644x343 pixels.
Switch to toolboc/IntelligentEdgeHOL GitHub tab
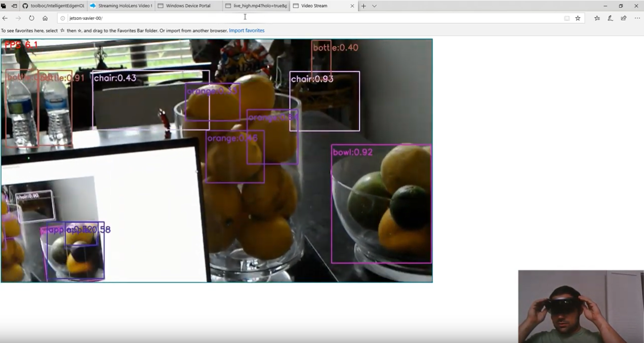[53, 6]
